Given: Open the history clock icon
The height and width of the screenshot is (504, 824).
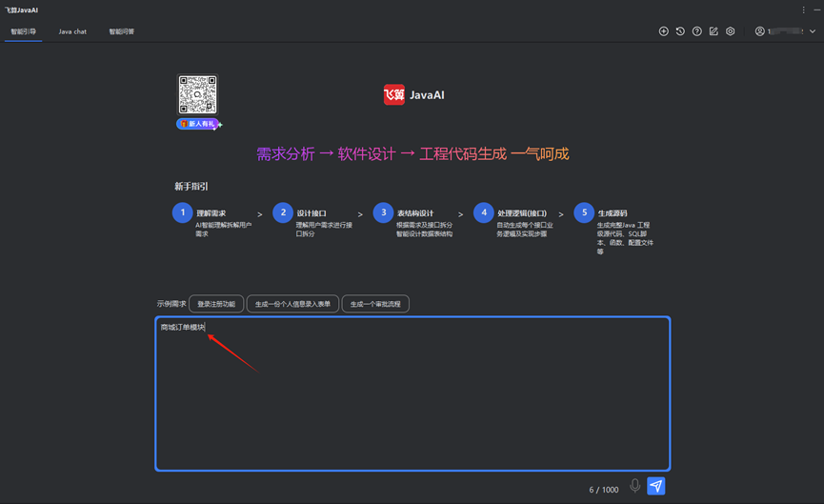Looking at the screenshot, I should tap(680, 31).
